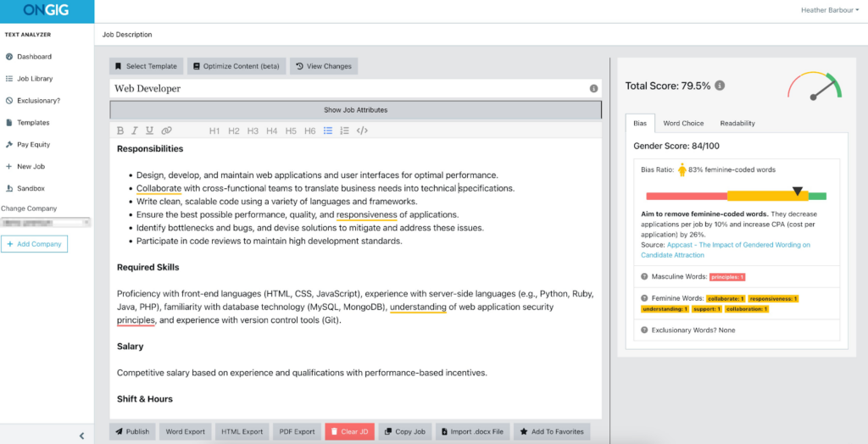This screenshot has width=868, height=444.
Task: Toggle bold formatting in editor toolbar
Action: pyautogui.click(x=120, y=130)
